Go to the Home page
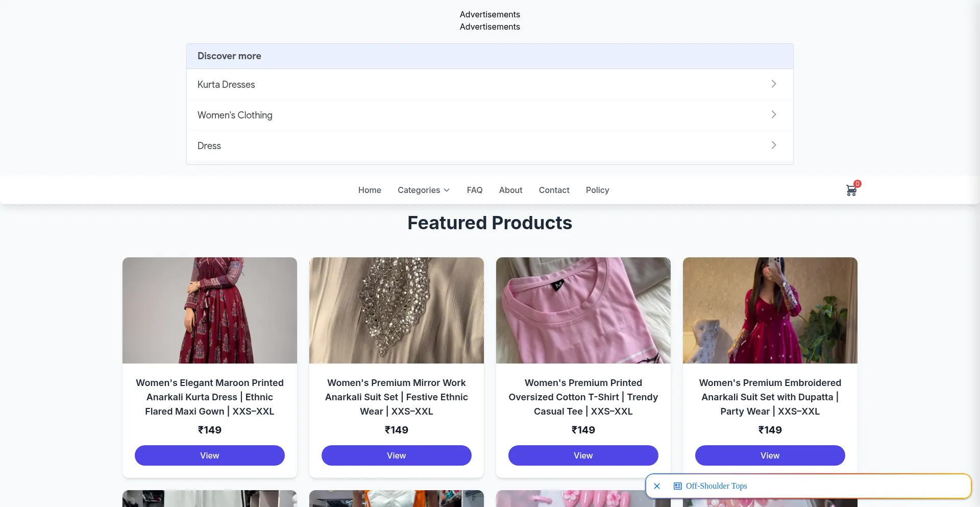980x507 pixels. (370, 190)
